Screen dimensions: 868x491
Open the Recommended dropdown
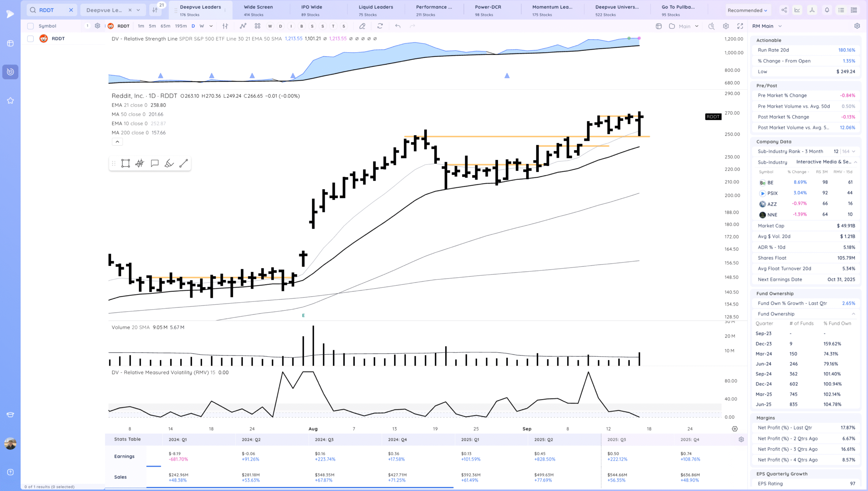[747, 10]
